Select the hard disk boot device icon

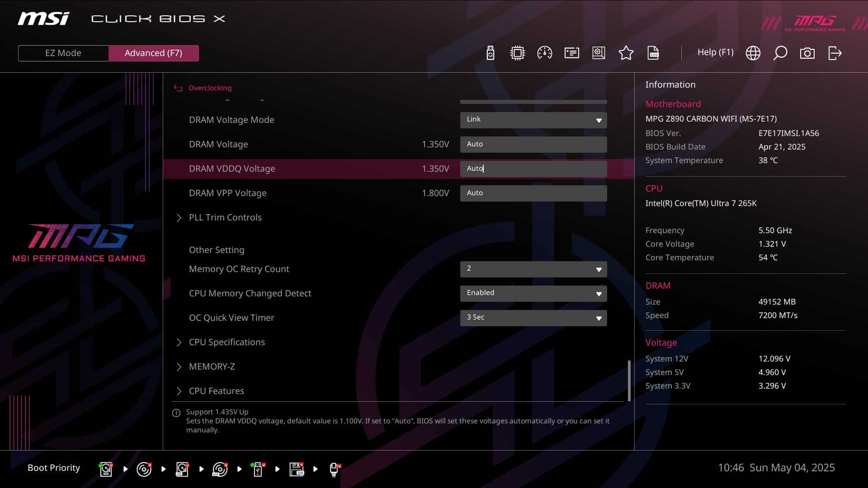click(x=106, y=469)
